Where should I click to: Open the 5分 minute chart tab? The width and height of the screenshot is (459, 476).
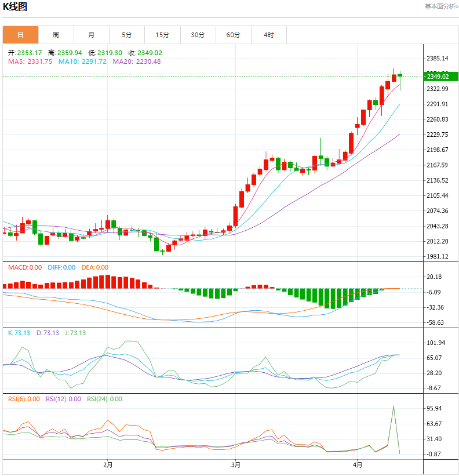click(x=127, y=35)
